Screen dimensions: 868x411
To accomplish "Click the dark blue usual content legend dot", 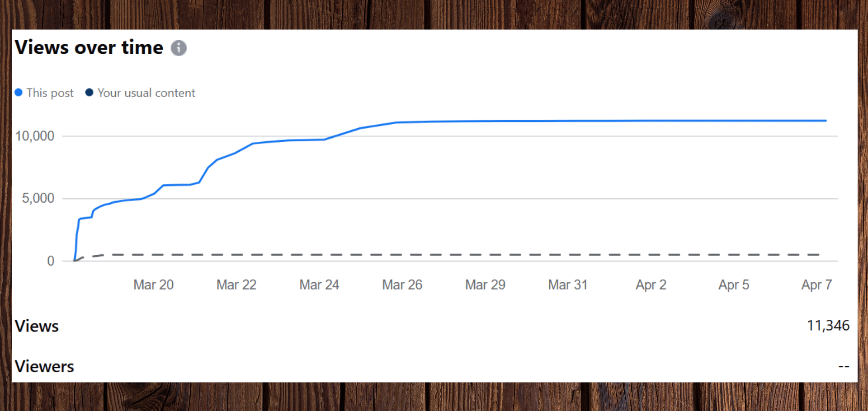I will [89, 93].
